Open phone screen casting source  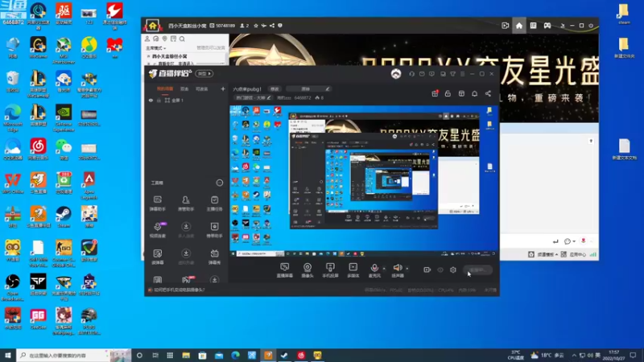point(330,270)
